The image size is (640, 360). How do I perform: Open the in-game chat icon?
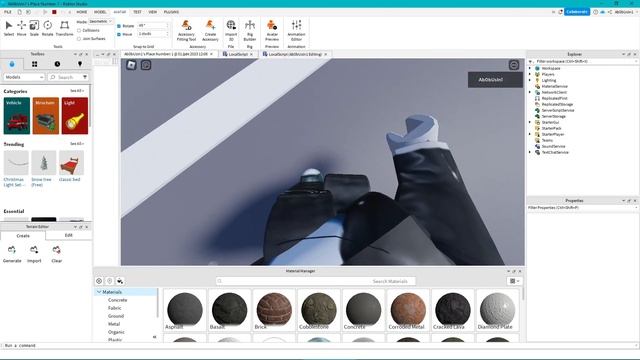pos(146,65)
